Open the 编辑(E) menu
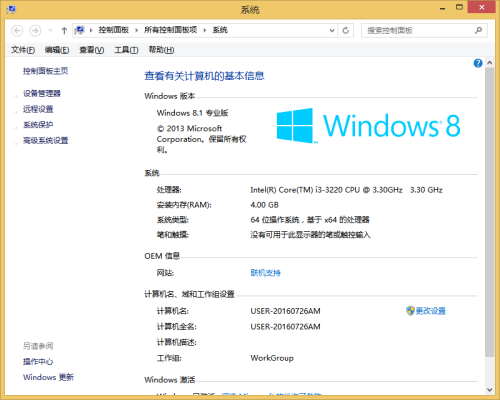The height and width of the screenshot is (400, 500). point(57,50)
